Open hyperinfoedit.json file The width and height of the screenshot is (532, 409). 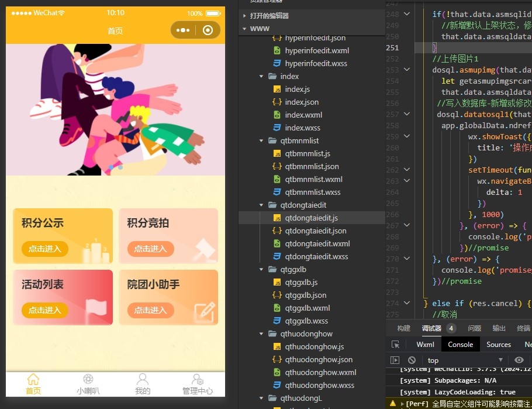pyautogui.click(x=315, y=37)
